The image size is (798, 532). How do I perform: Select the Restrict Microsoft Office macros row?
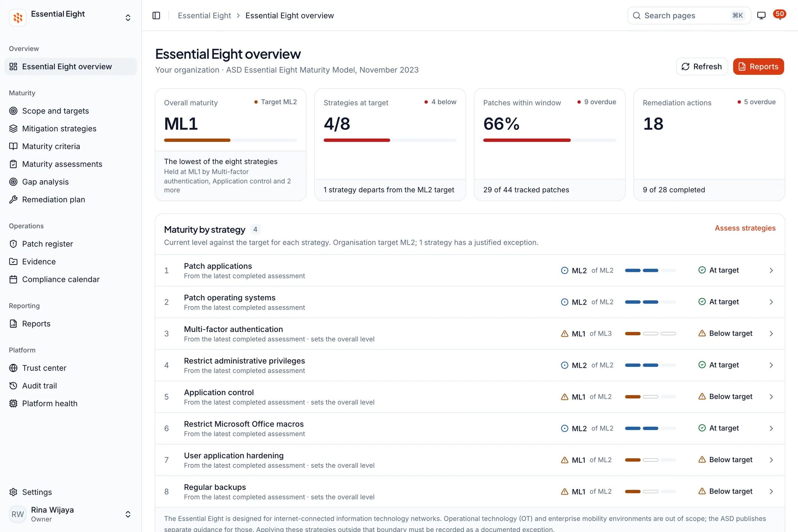pos(469,428)
